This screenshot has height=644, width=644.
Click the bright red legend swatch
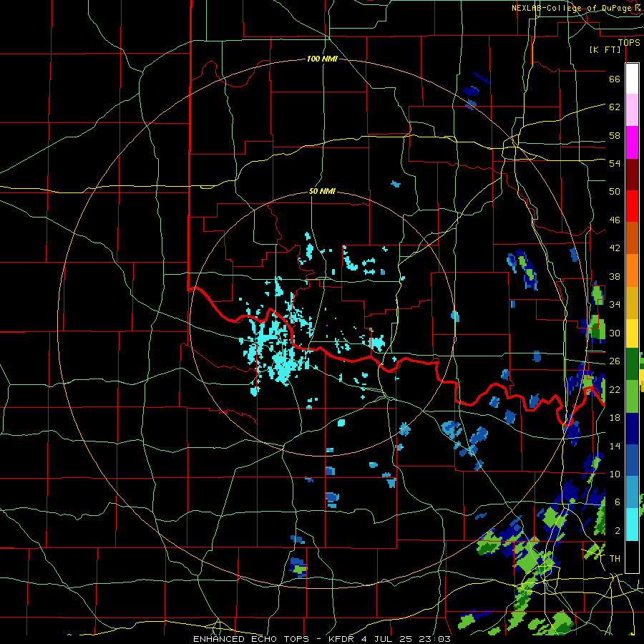[x=632, y=206]
